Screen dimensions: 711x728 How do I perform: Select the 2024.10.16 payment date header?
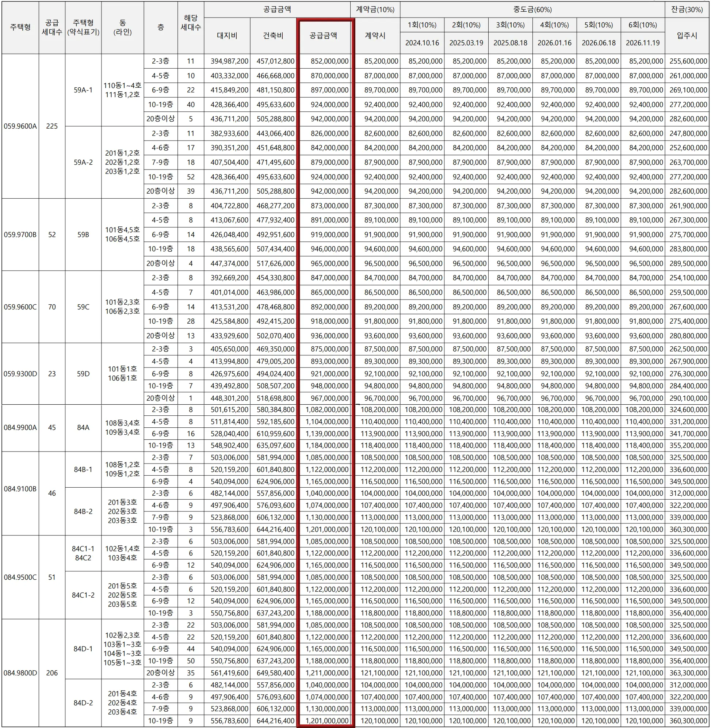[422, 43]
